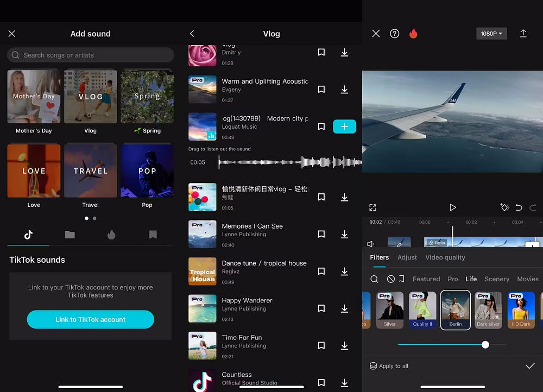
Task: Add the Modern city track with plus button
Action: coord(344,127)
